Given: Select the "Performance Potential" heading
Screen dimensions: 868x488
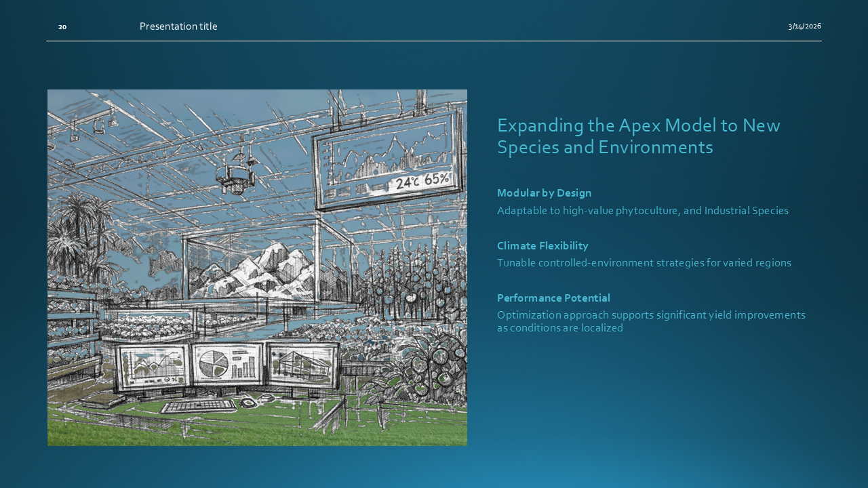Looking at the screenshot, I should point(553,298).
